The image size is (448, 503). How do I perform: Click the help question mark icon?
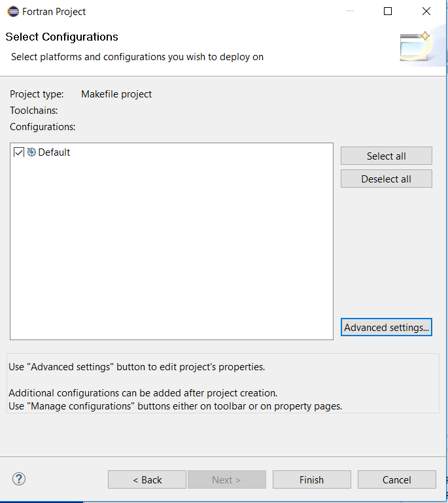19,479
